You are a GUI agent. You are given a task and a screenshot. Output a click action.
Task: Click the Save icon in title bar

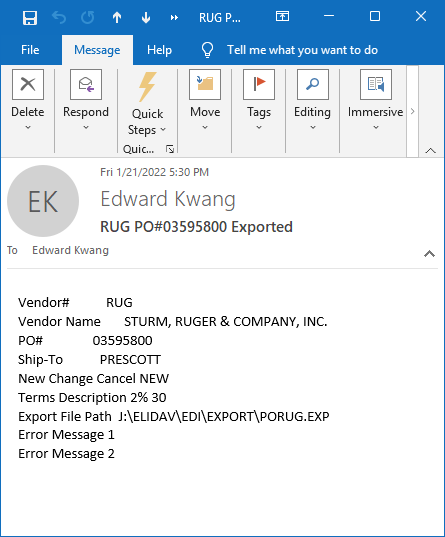(x=30, y=17)
